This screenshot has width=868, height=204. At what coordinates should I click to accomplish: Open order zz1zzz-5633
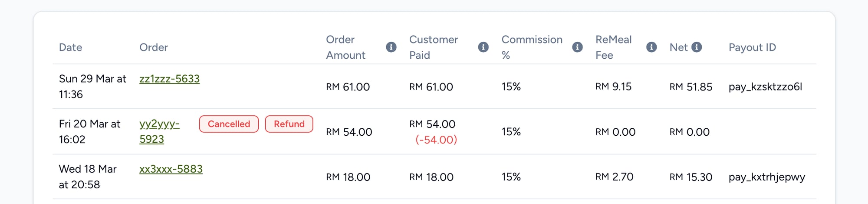(169, 79)
